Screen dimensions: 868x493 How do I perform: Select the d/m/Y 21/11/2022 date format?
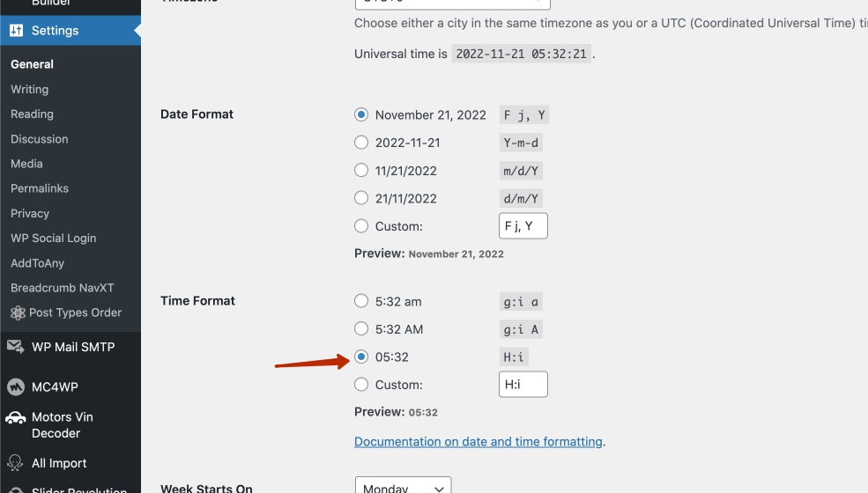(361, 199)
